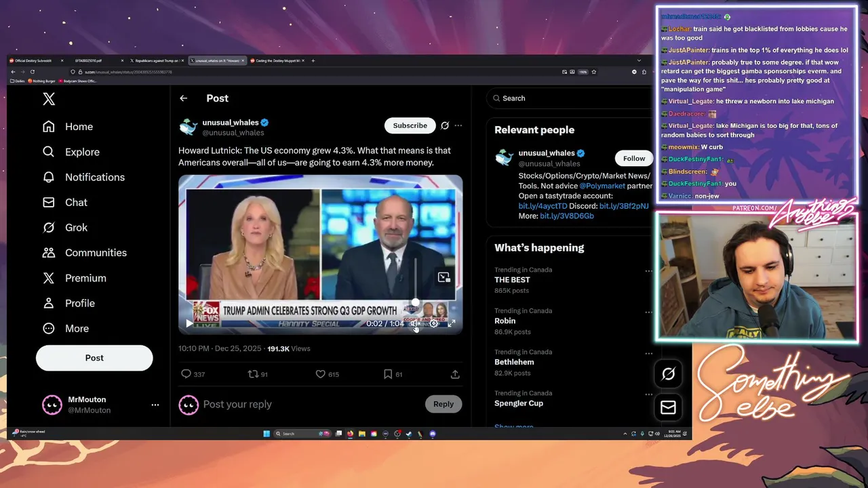
Task: Open a new browser tab with plus
Action: pos(313,60)
